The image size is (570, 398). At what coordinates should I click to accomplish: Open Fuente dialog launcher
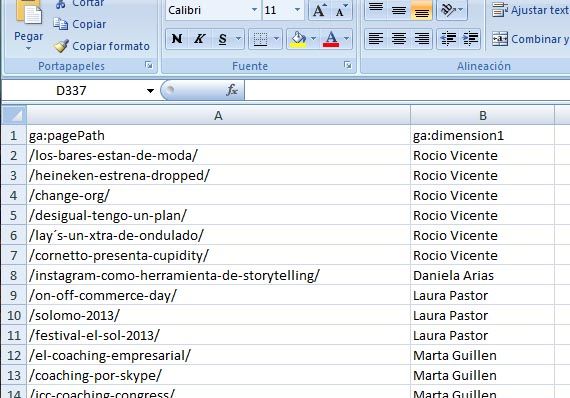pos(348,65)
